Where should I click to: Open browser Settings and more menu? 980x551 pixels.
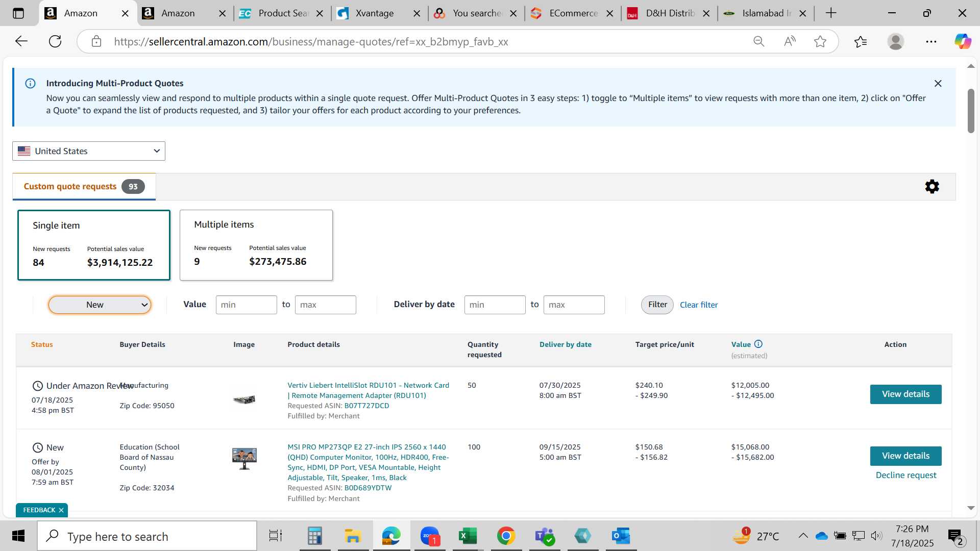pos(931,41)
